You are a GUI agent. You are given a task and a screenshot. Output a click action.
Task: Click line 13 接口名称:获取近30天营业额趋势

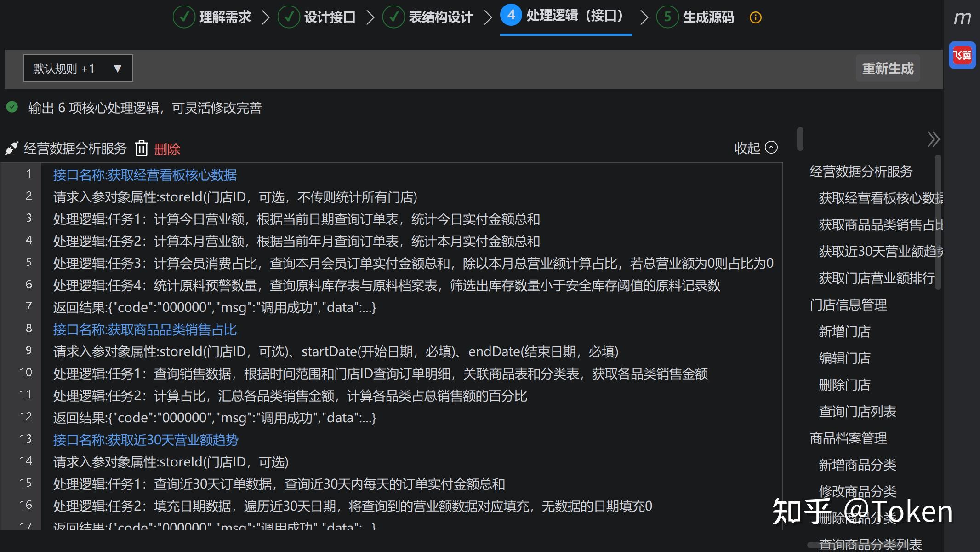tap(146, 440)
